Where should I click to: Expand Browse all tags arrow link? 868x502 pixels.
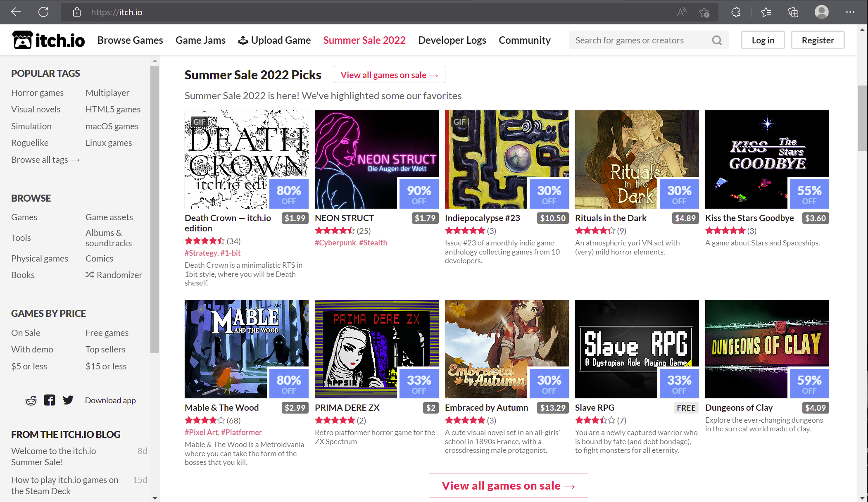[x=45, y=159]
